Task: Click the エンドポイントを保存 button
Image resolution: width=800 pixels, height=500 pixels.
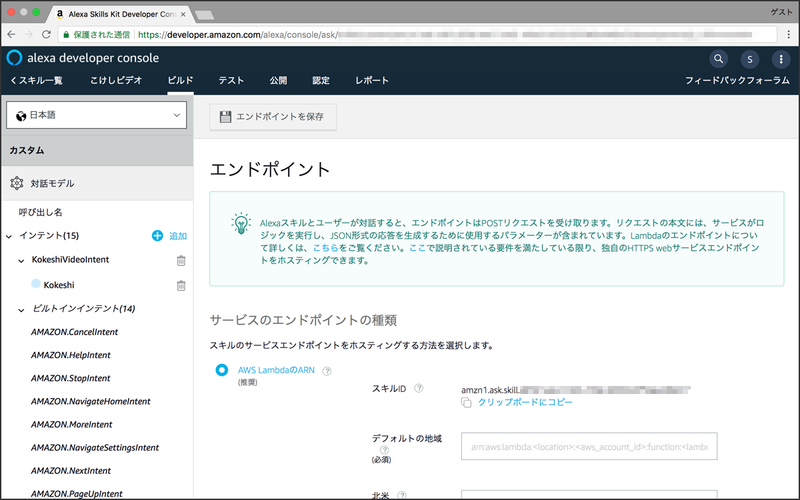Action: click(273, 117)
